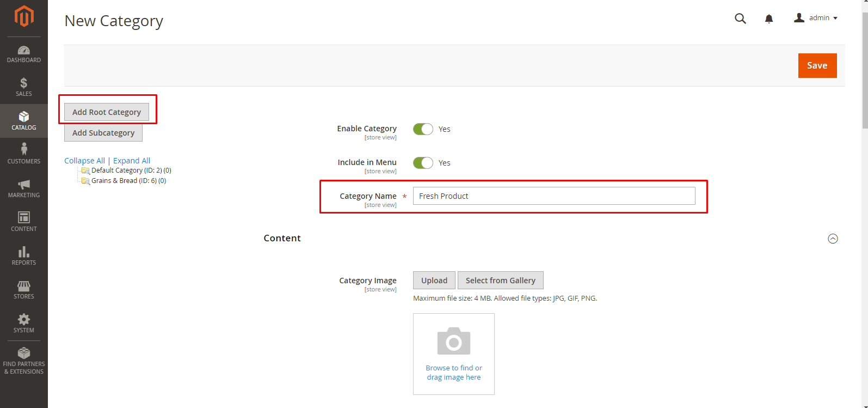Image resolution: width=868 pixels, height=408 pixels.
Task: Click the Maximum file size hint text
Action: [505, 298]
